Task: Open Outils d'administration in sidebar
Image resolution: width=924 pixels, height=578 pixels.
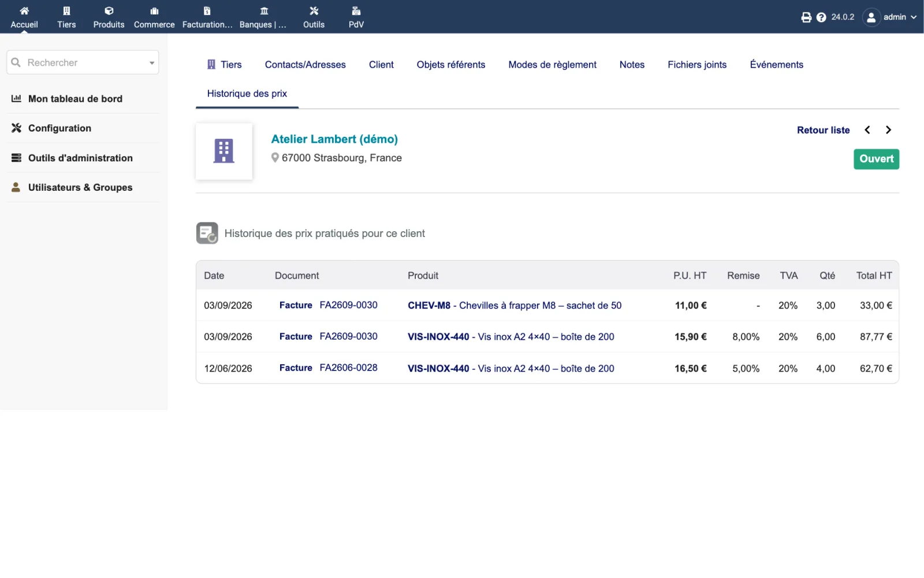Action: tap(80, 158)
